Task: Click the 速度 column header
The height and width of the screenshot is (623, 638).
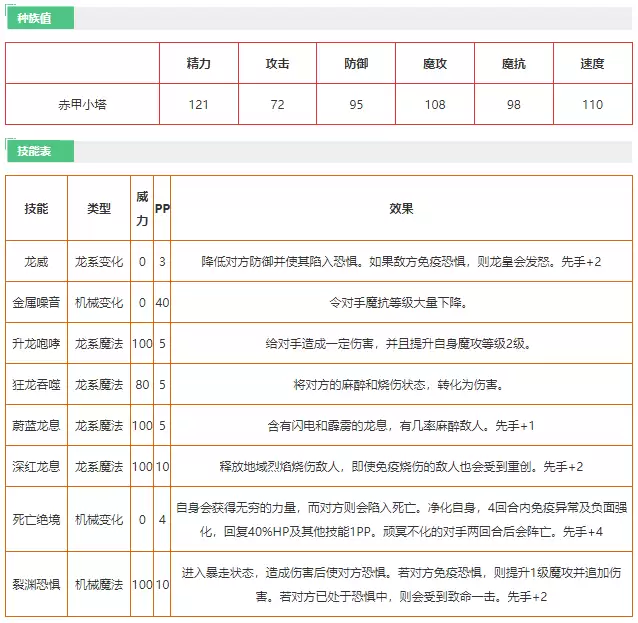Action: tap(592, 63)
